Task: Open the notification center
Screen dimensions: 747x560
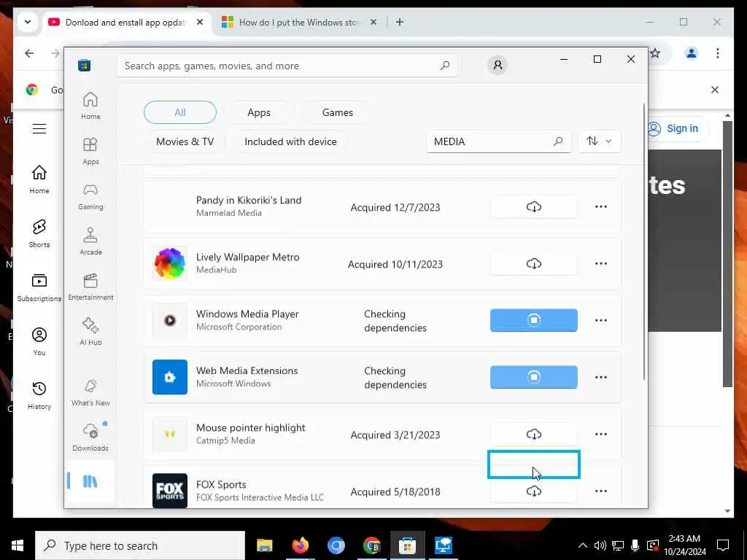Action: (x=723, y=545)
